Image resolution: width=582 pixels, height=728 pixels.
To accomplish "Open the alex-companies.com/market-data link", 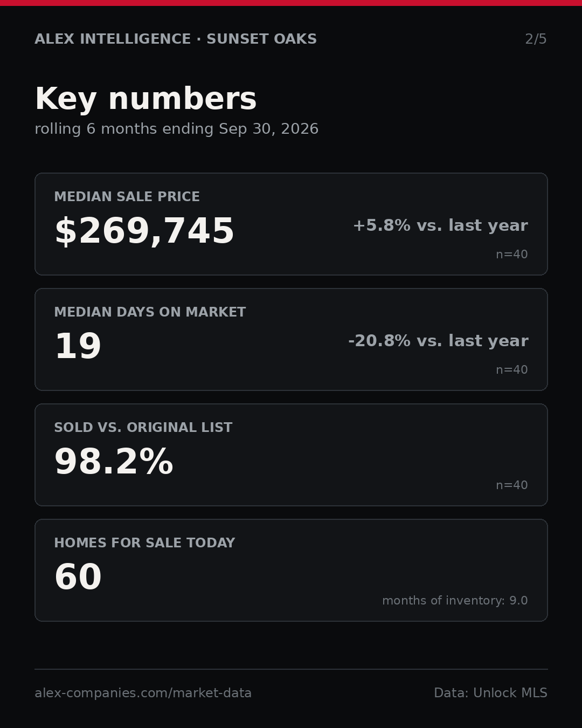I will point(143,693).
